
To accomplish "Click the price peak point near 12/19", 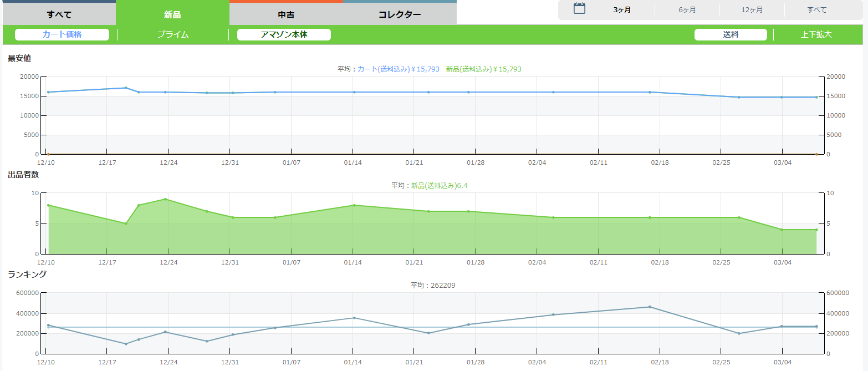I will tap(126, 88).
